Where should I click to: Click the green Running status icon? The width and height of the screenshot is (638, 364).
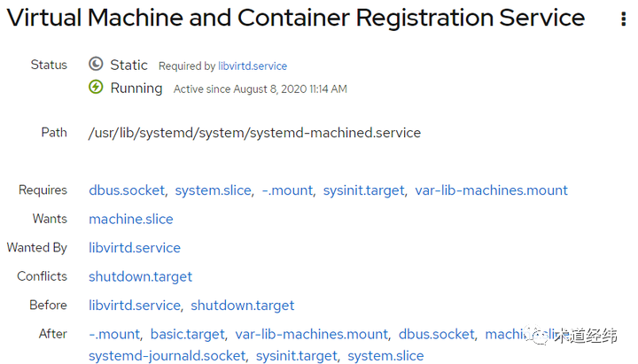point(96,88)
